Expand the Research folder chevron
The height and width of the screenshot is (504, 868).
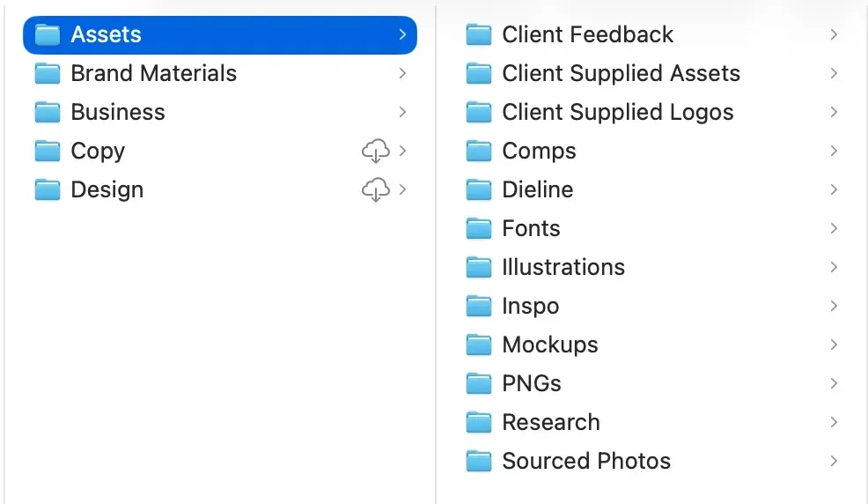point(834,422)
